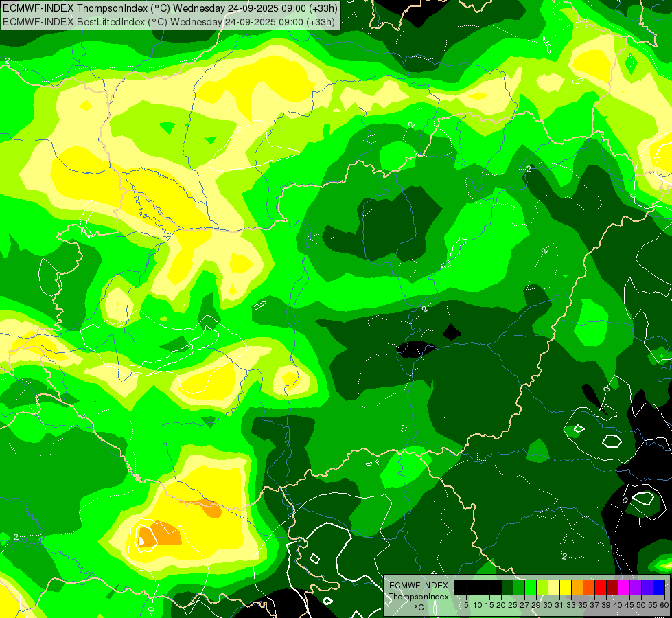This screenshot has width=672, height=618.
Task: Click the orange-red 35–37 legend swatch
Action: click(589, 587)
